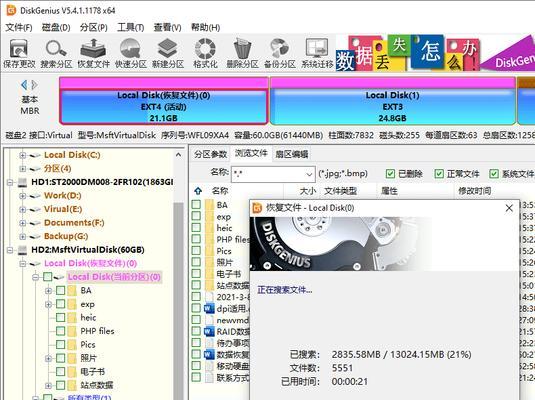Viewport: 535px width, 400px height.
Task: Click the 恢复文件 recover files icon
Action: click(x=93, y=49)
